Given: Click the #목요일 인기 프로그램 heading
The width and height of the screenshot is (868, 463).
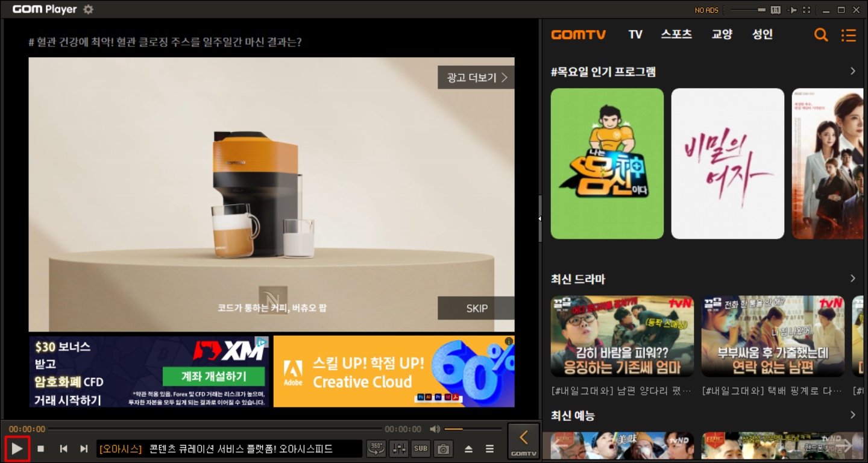Looking at the screenshot, I should pos(603,72).
